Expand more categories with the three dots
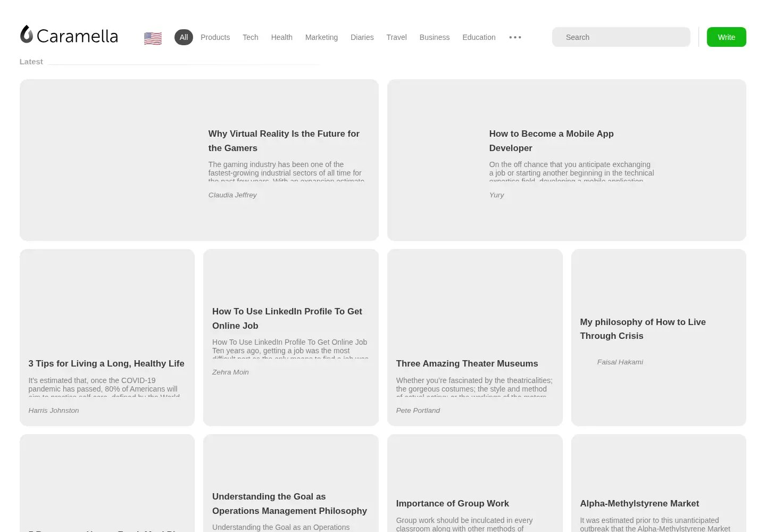Viewport: 766px width, 532px height. click(515, 37)
